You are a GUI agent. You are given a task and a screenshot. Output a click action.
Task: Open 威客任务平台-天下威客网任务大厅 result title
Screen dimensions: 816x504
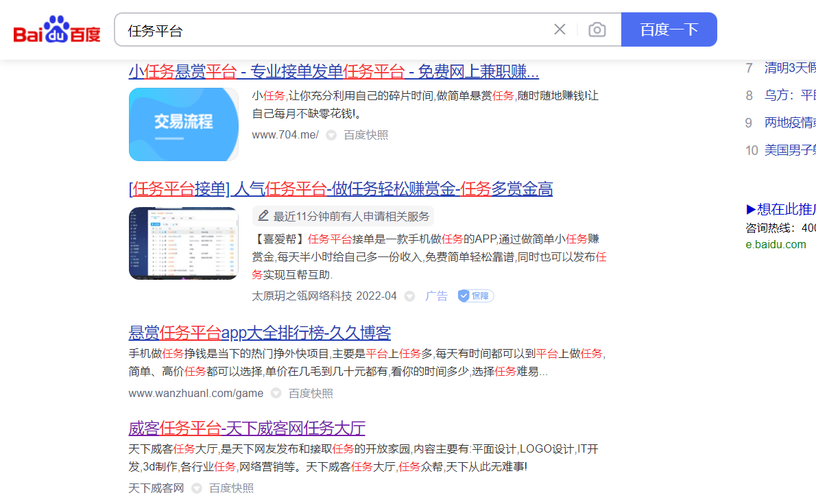coord(247,428)
